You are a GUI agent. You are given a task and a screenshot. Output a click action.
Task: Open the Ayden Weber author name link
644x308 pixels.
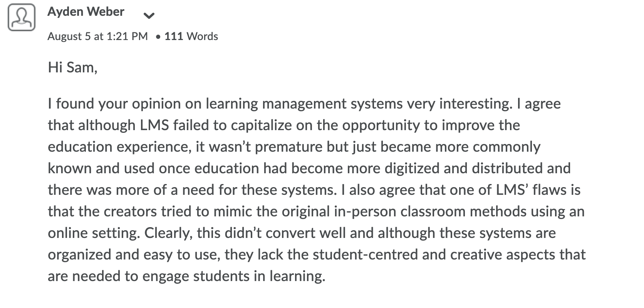pos(86,12)
